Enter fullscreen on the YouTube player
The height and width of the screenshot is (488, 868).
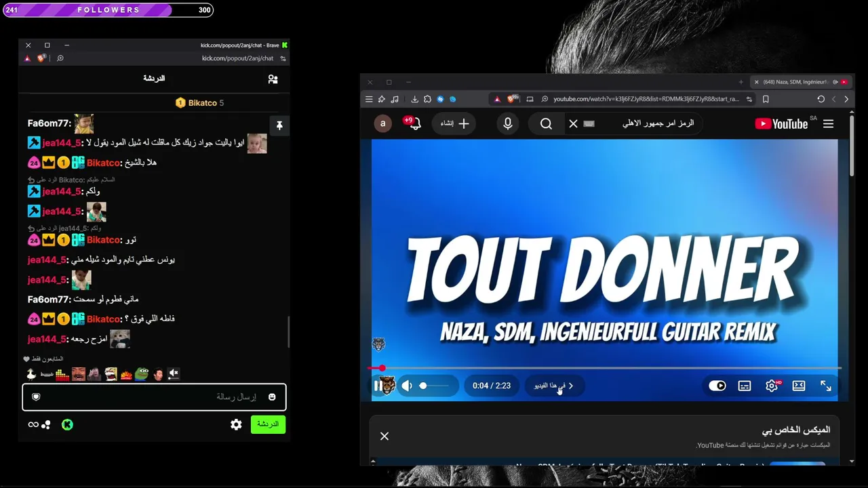tap(826, 386)
